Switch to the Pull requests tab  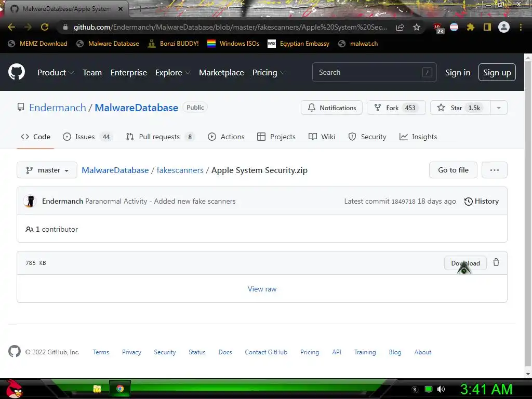pos(160,137)
